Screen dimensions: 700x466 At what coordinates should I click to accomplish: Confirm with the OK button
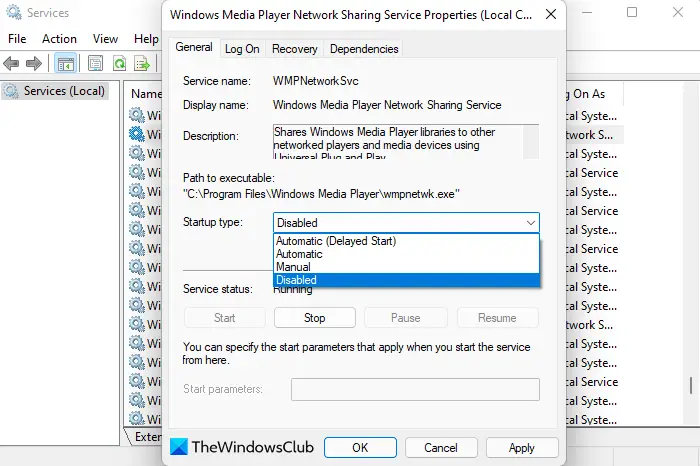click(x=360, y=447)
